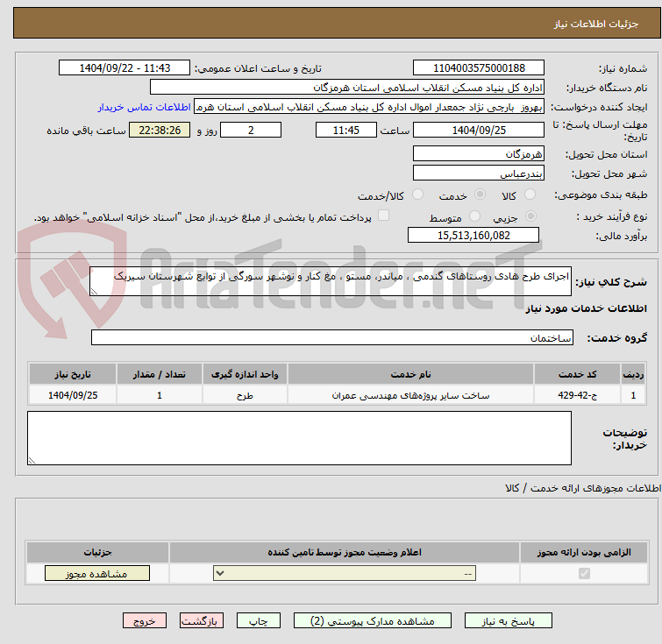Select the 'کالا/خدمت' radio option

point(417,195)
